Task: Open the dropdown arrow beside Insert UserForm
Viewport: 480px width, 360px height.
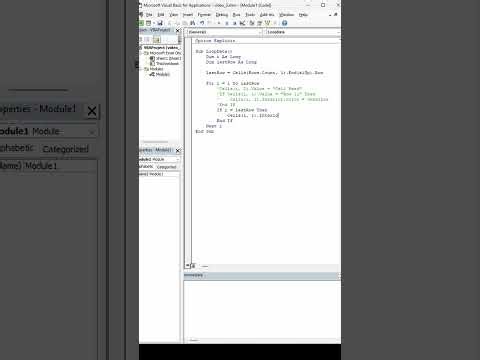Action: click(x=154, y=23)
